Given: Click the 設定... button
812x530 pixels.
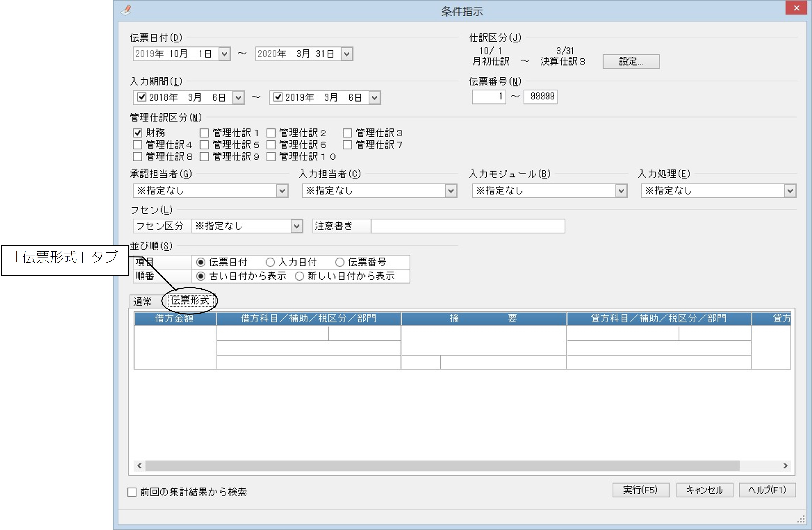Looking at the screenshot, I should (x=631, y=61).
